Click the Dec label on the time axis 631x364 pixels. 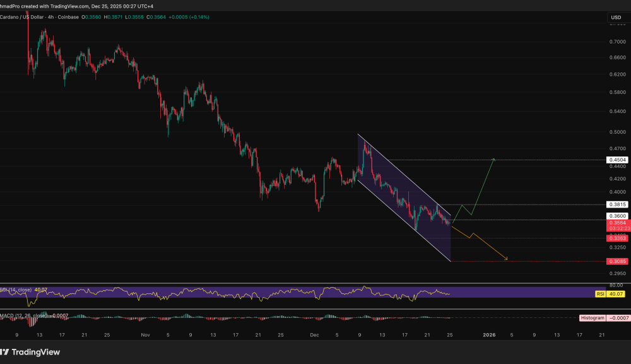click(x=313, y=335)
